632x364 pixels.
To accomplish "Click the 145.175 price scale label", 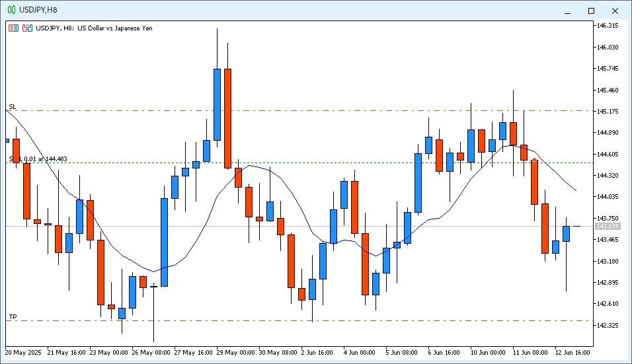I will click(x=608, y=111).
